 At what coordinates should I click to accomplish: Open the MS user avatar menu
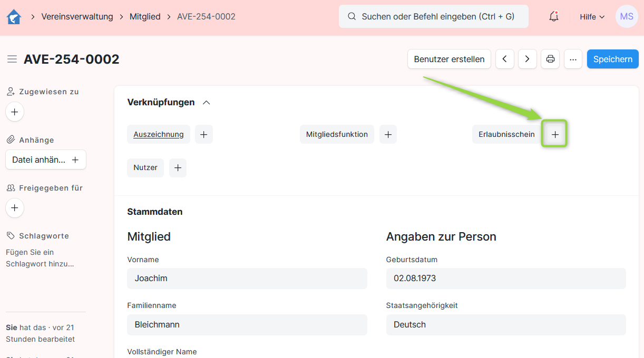pos(626,17)
